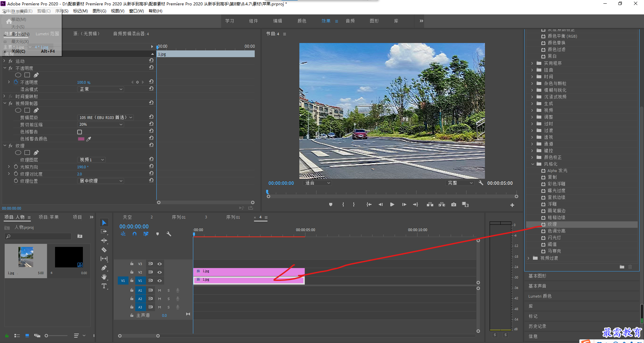Open the 剪辑层级 dropdown
This screenshot has height=343, width=644.
point(106,117)
